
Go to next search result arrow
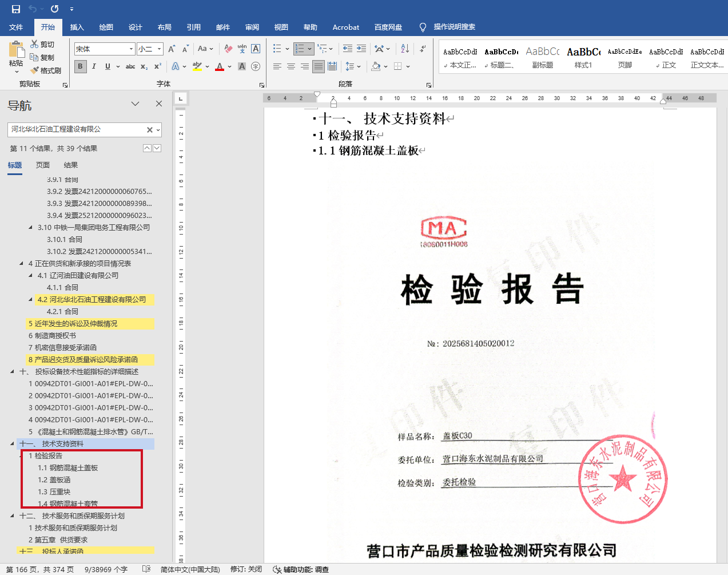tap(157, 148)
